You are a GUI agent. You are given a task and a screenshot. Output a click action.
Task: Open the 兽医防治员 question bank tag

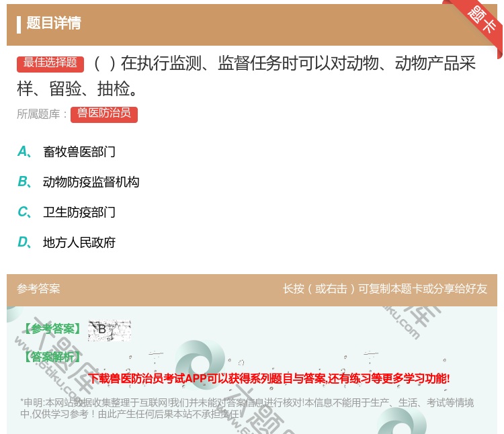point(104,114)
